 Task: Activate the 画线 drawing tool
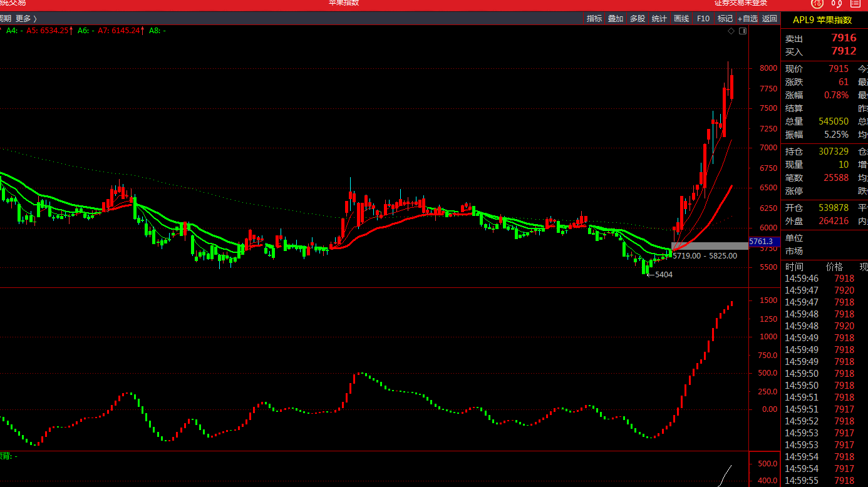pyautogui.click(x=681, y=19)
